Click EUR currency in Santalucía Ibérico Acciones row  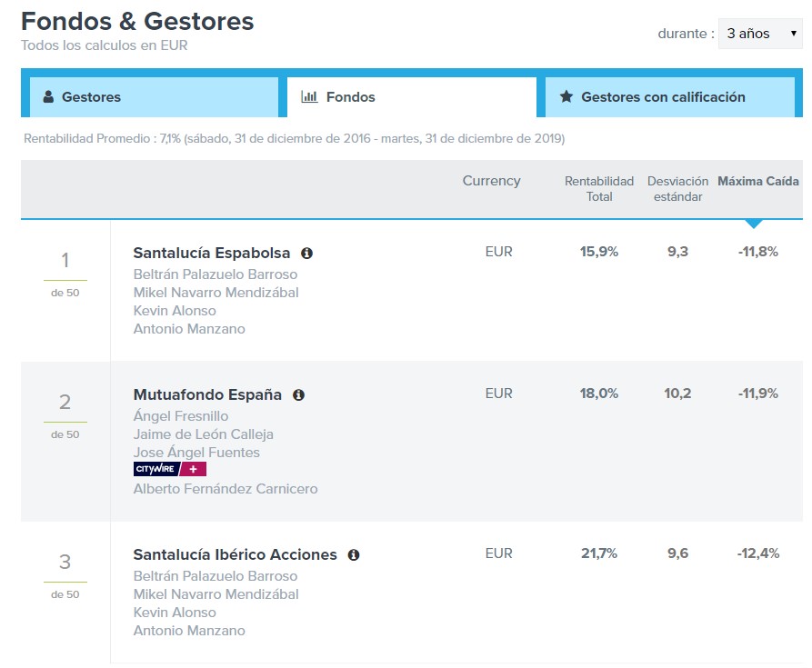click(498, 553)
